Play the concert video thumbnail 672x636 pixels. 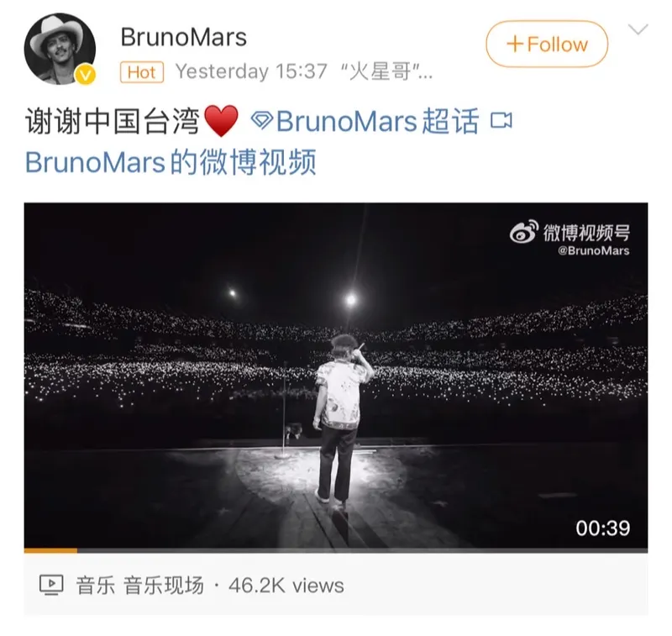point(336,376)
